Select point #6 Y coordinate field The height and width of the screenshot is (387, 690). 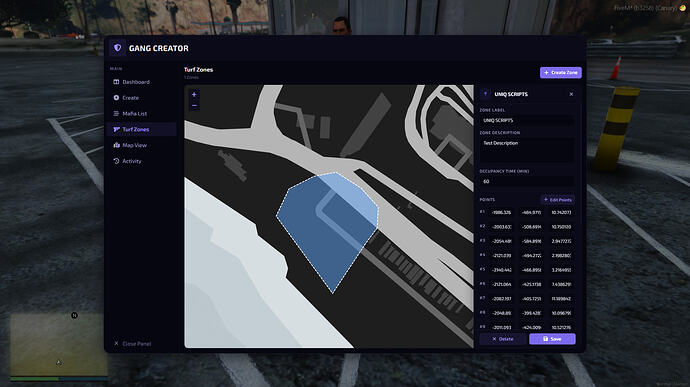(x=531, y=284)
